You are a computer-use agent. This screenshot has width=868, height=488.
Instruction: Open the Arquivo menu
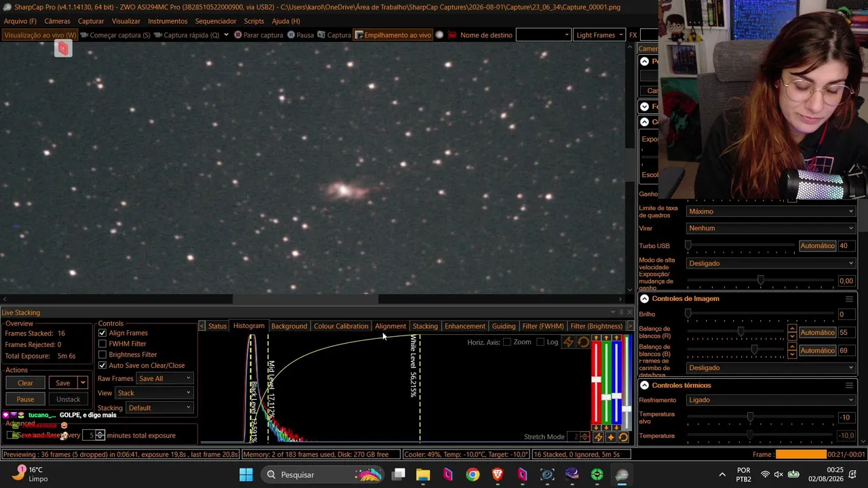(20, 21)
